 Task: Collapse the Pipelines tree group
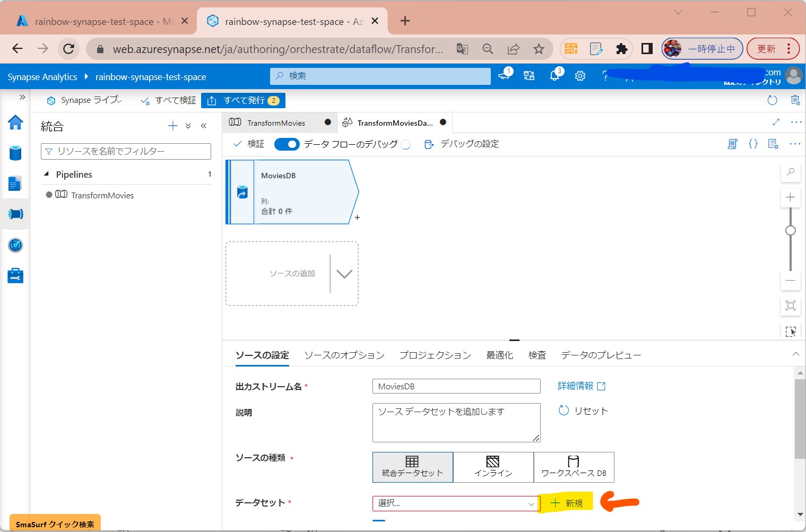click(46, 174)
